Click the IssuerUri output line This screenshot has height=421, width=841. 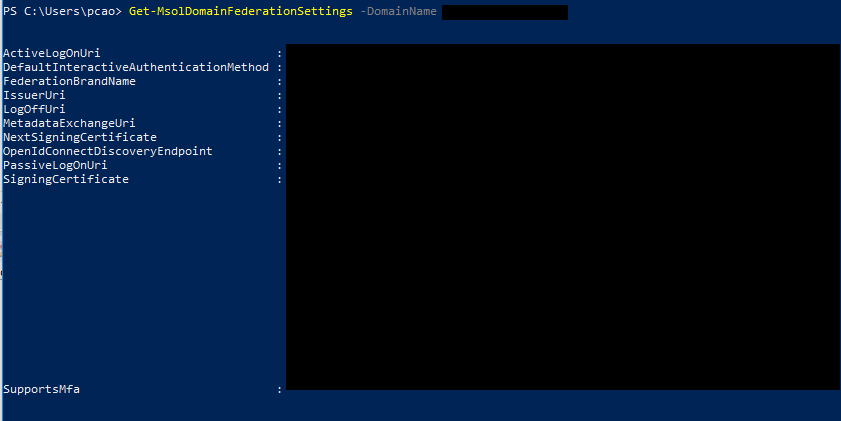pos(34,95)
